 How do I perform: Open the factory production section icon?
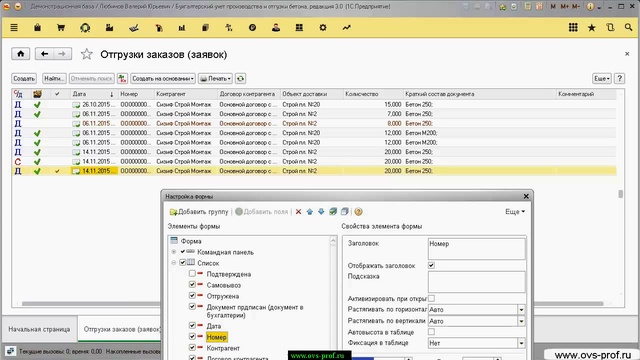point(109,28)
